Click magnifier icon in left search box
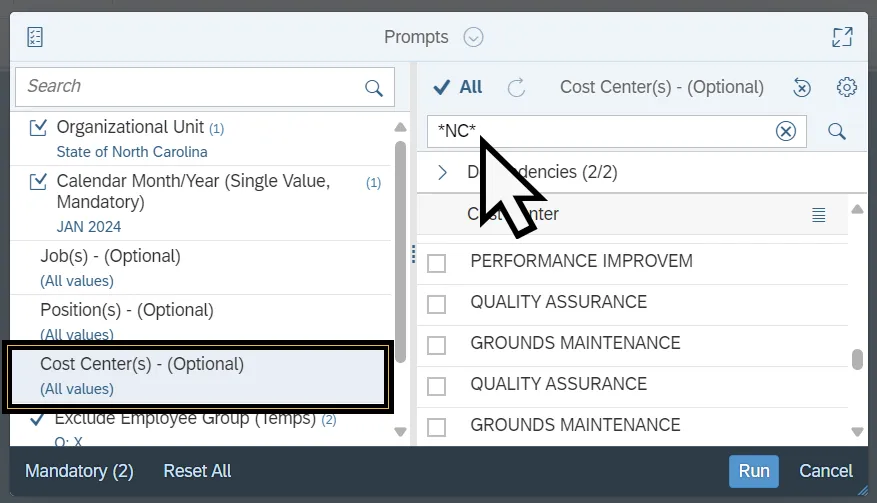The width and height of the screenshot is (877, 503). pyautogui.click(x=374, y=88)
